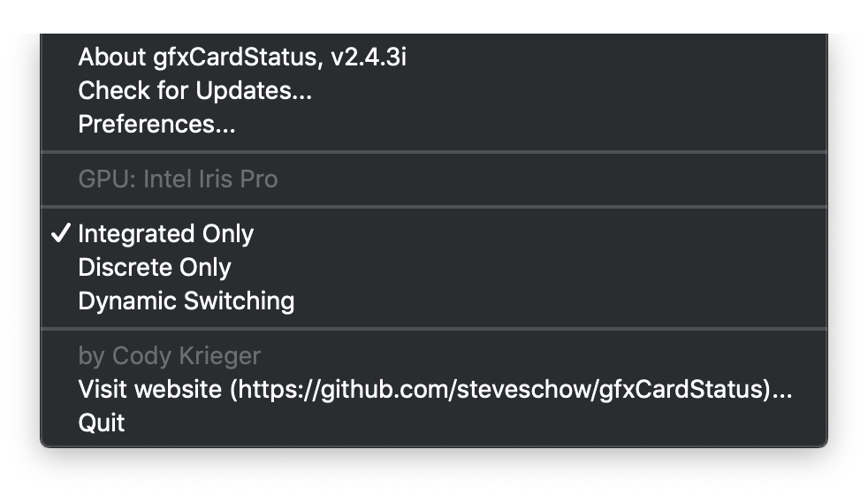Choose Integrated Only GPU mode
868x495 pixels.
pos(434,233)
